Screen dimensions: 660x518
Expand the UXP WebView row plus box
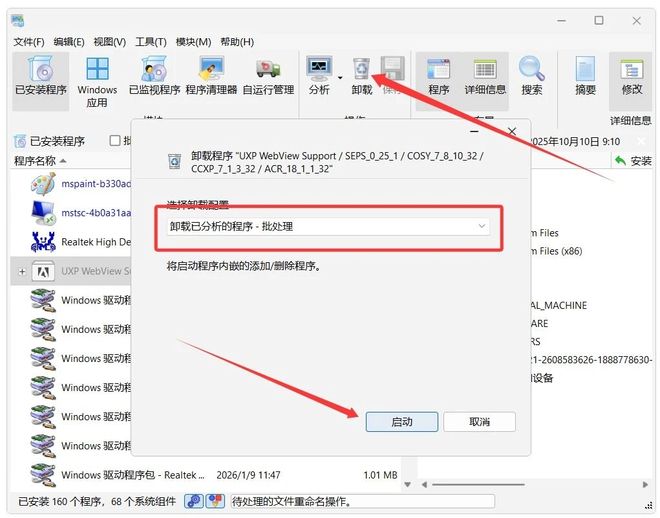[22, 272]
